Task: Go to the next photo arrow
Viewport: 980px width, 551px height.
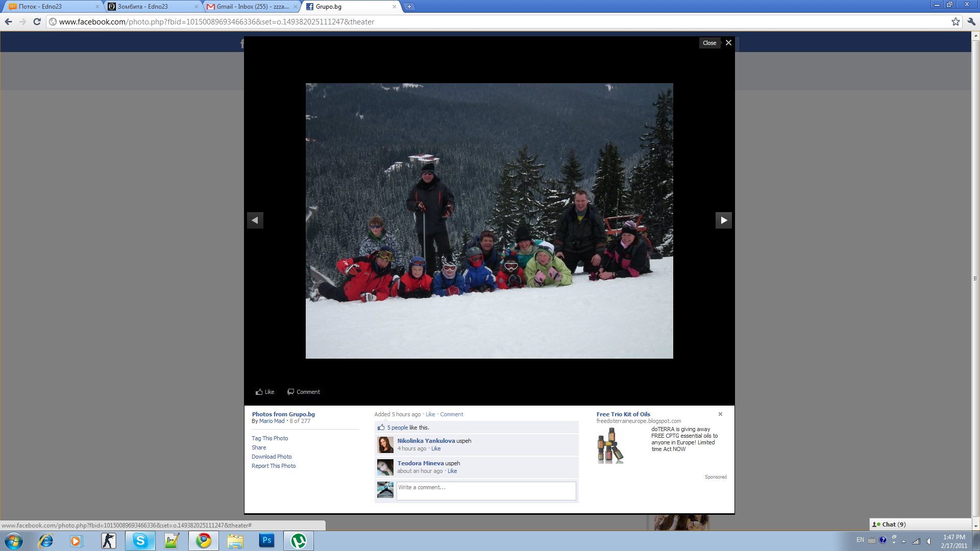Action: point(723,220)
